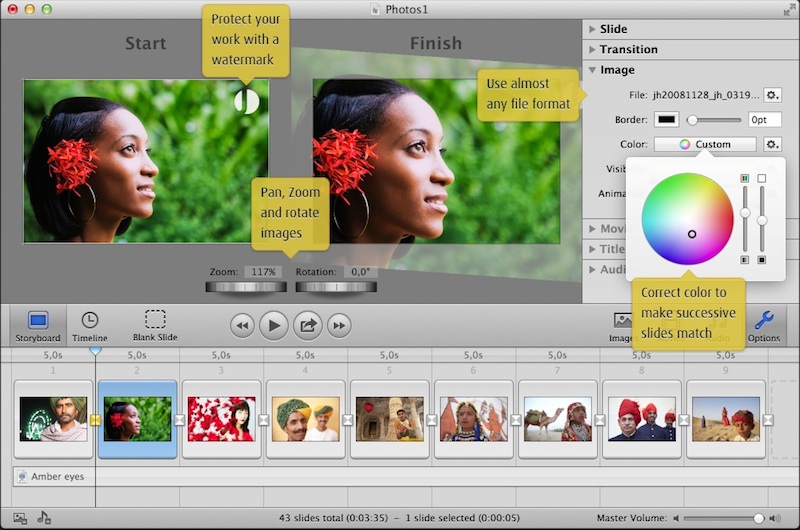Expand the Slide section
The height and width of the screenshot is (530, 800).
pos(592,29)
